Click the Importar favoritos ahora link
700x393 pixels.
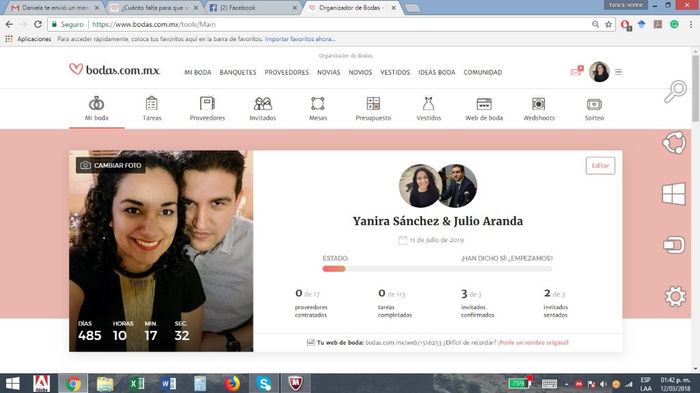pos(300,39)
